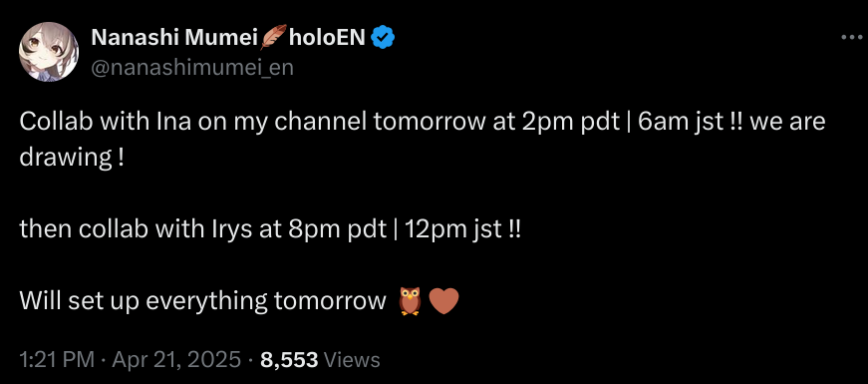
Task: Click the text '12pm jst !!'
Action: click(x=462, y=229)
